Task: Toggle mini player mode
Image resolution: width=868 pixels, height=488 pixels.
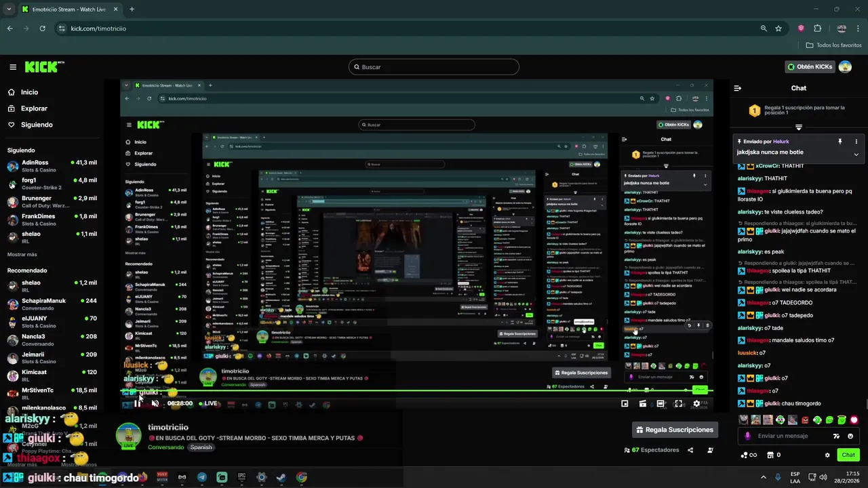Action: coord(625,403)
